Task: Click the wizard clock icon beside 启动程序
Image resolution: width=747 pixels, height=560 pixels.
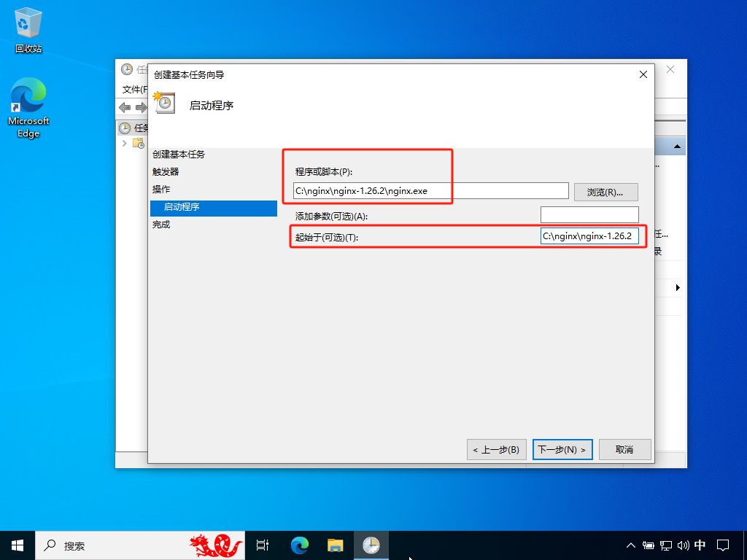Action: point(164,102)
